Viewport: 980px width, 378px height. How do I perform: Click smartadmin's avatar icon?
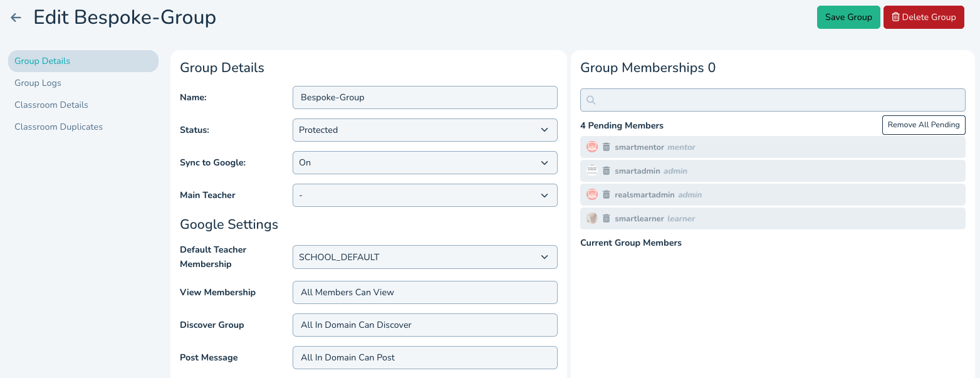point(592,171)
